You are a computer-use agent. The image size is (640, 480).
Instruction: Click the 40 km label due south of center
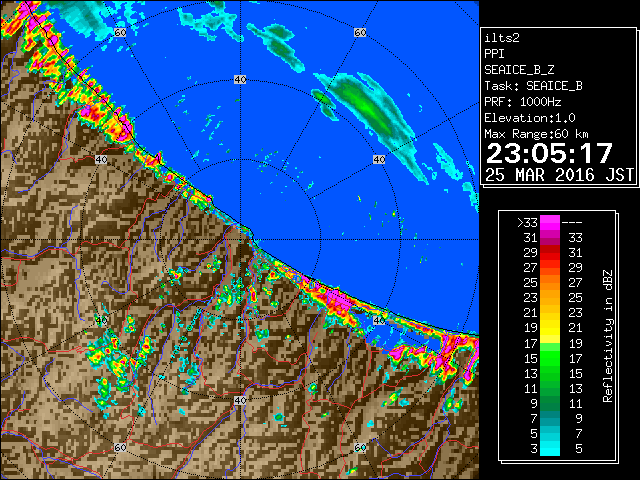tap(240, 400)
